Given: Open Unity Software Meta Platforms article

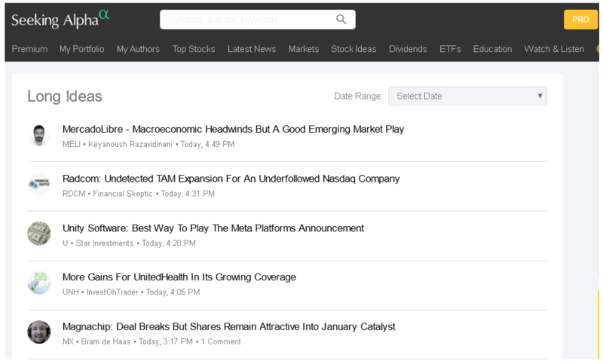Looking at the screenshot, I should tap(213, 228).
